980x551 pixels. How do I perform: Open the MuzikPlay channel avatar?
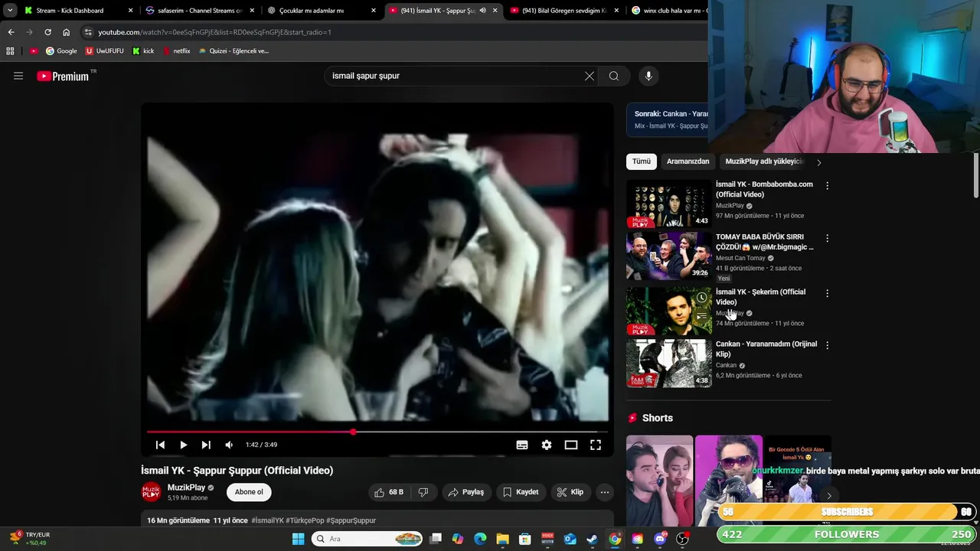click(151, 492)
